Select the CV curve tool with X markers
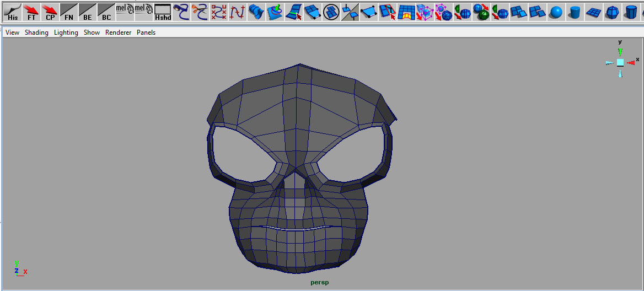This screenshot has height=291, width=644. click(219, 12)
